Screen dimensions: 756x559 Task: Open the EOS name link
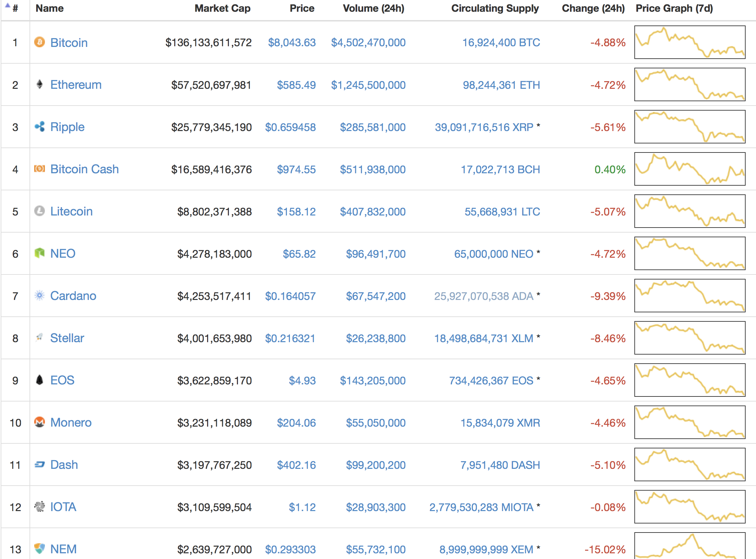coord(62,380)
